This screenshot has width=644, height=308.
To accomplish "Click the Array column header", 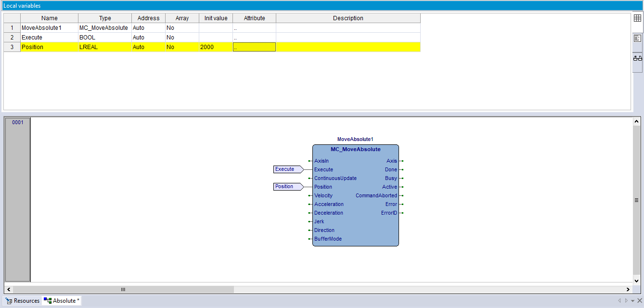I will (x=182, y=18).
